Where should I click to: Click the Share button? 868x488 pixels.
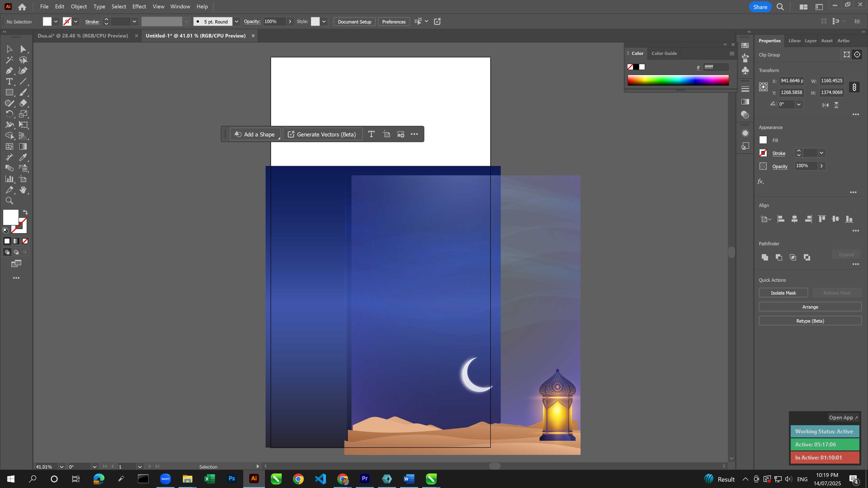(760, 7)
